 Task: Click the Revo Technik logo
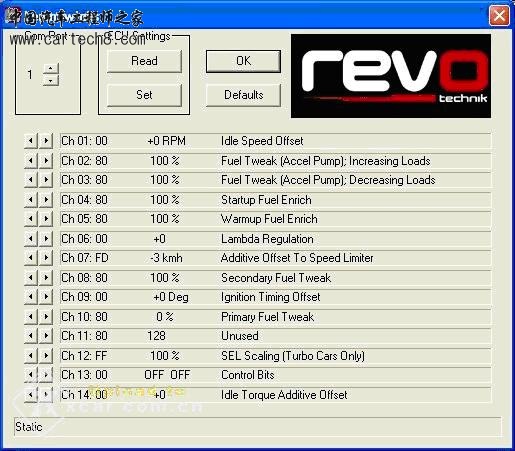(391, 76)
